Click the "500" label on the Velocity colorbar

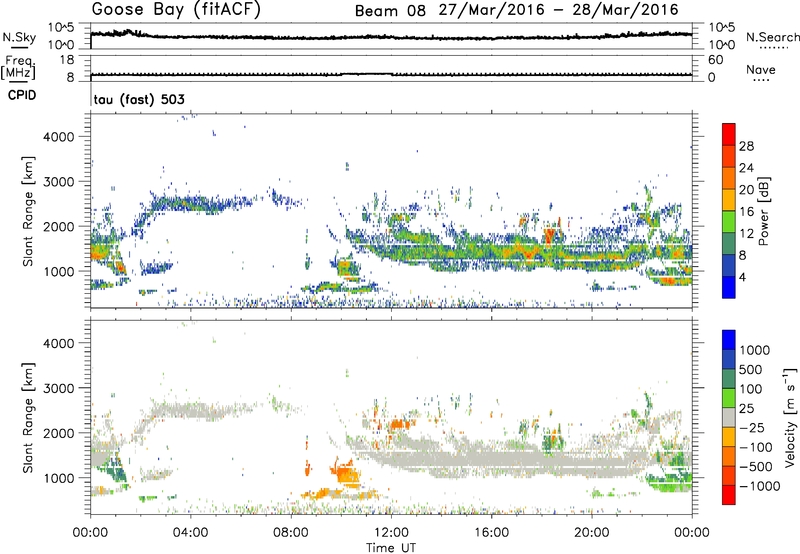pos(750,369)
